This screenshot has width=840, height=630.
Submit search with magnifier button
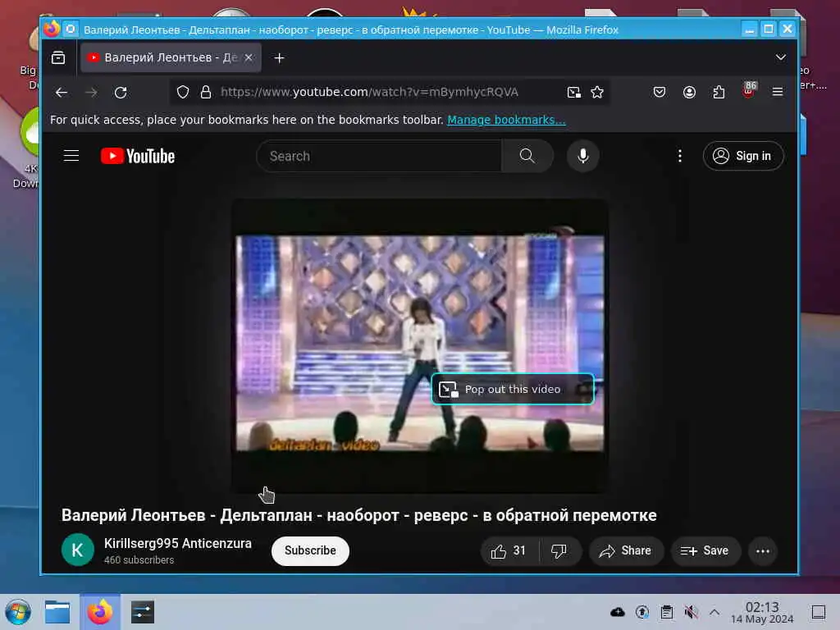(527, 156)
